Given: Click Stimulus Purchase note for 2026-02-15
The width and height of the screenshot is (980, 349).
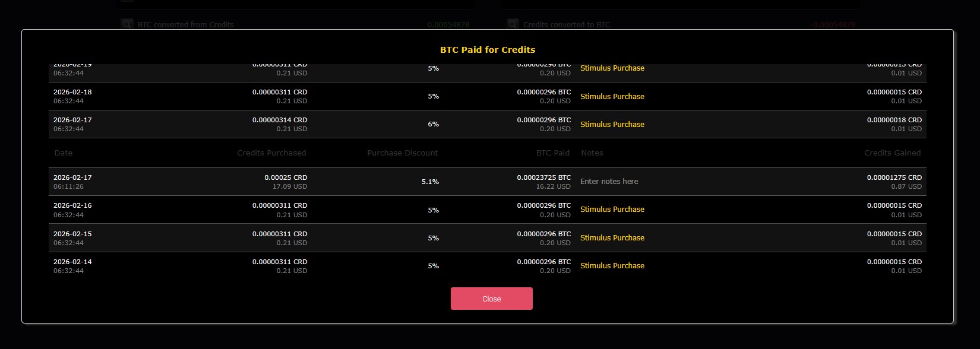Looking at the screenshot, I should pos(612,238).
